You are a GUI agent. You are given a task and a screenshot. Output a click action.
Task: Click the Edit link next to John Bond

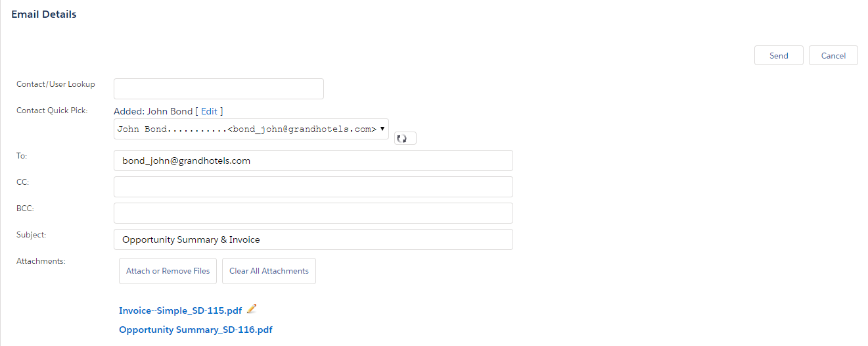(x=209, y=111)
